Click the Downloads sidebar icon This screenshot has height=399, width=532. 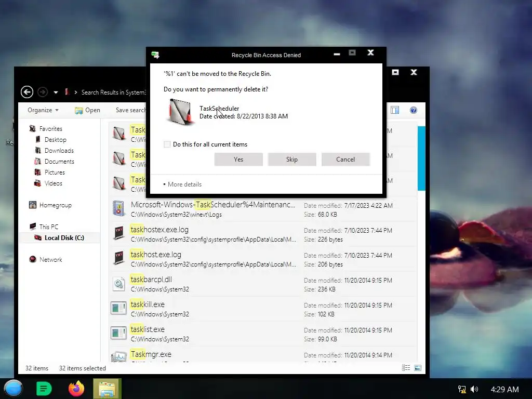click(x=37, y=150)
